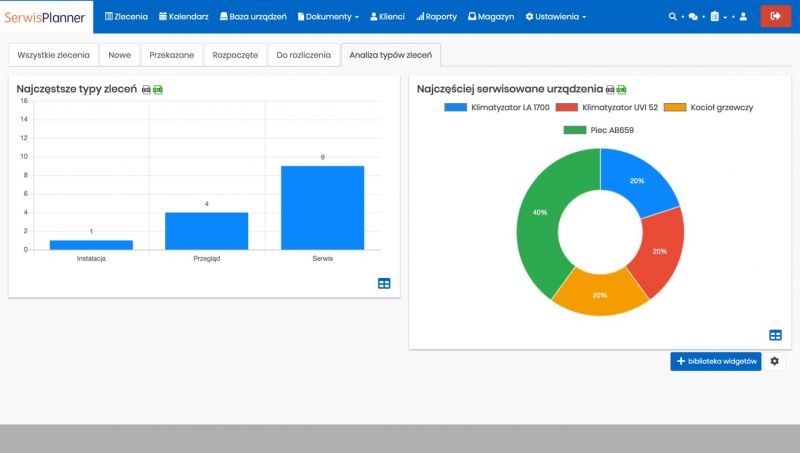Click gray export icon beside Najczęściej serwisowane urządzenia
Image resolution: width=800 pixels, height=453 pixels.
[x=610, y=90]
